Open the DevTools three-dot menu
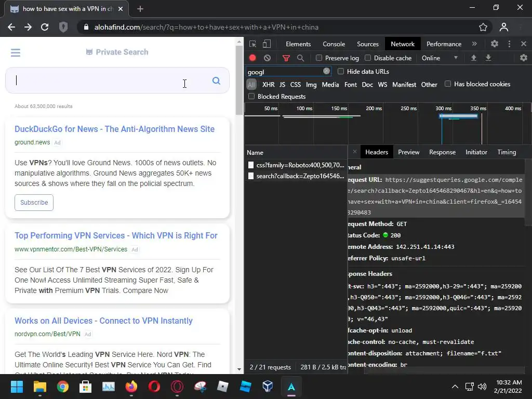The height and width of the screenshot is (399, 532). (x=509, y=44)
